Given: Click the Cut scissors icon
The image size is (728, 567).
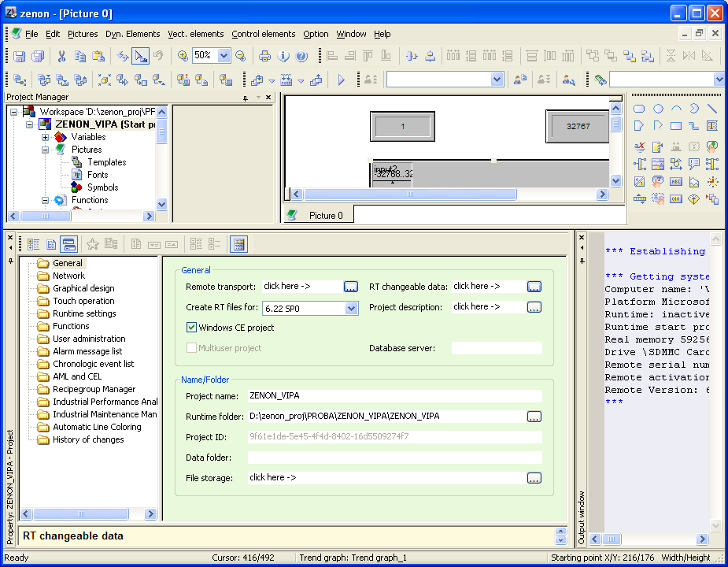Looking at the screenshot, I should pyautogui.click(x=61, y=56).
